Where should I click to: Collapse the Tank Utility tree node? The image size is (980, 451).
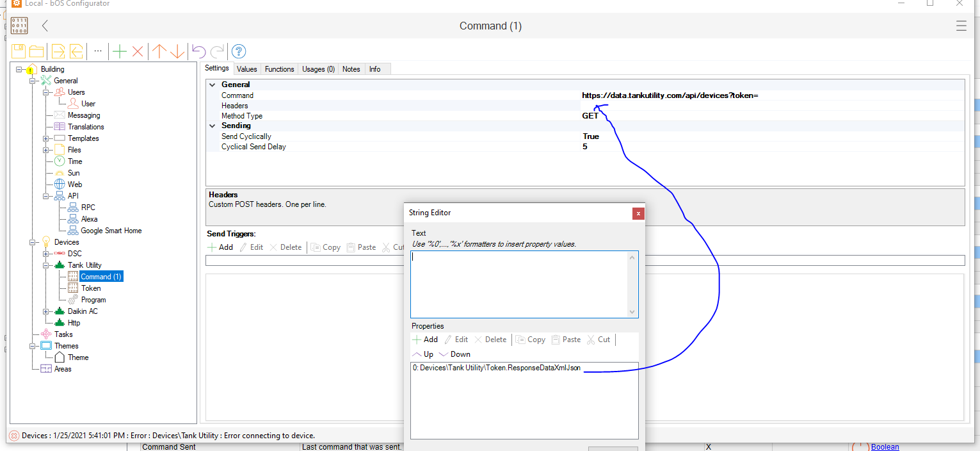[46, 265]
